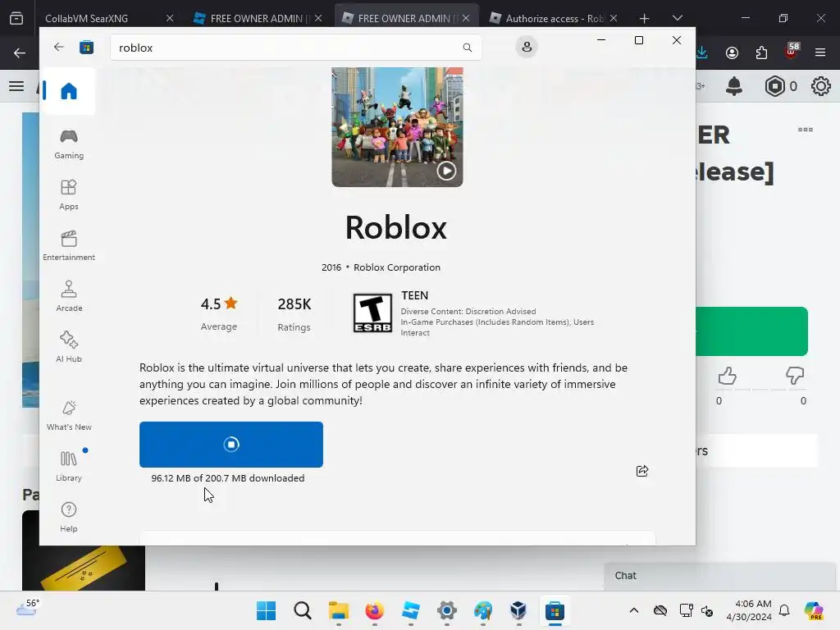Open the Entertainment section in sidebar
840x630 pixels.
tap(69, 246)
